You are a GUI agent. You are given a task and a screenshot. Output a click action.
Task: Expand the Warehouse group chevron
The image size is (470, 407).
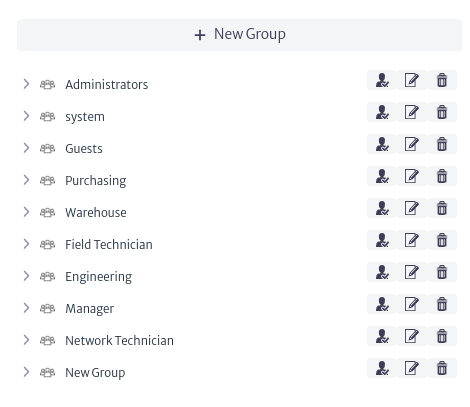(26, 212)
